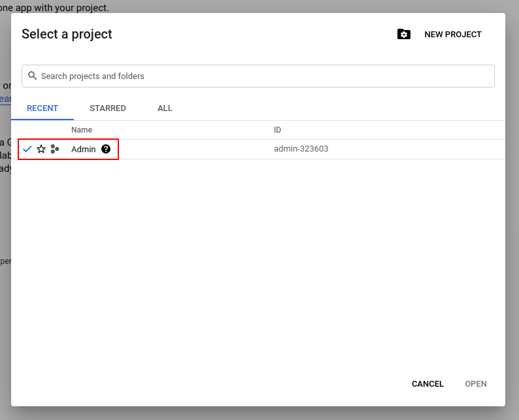The height and width of the screenshot is (420, 519).
Task: Open the STARRED tab
Action: point(108,108)
